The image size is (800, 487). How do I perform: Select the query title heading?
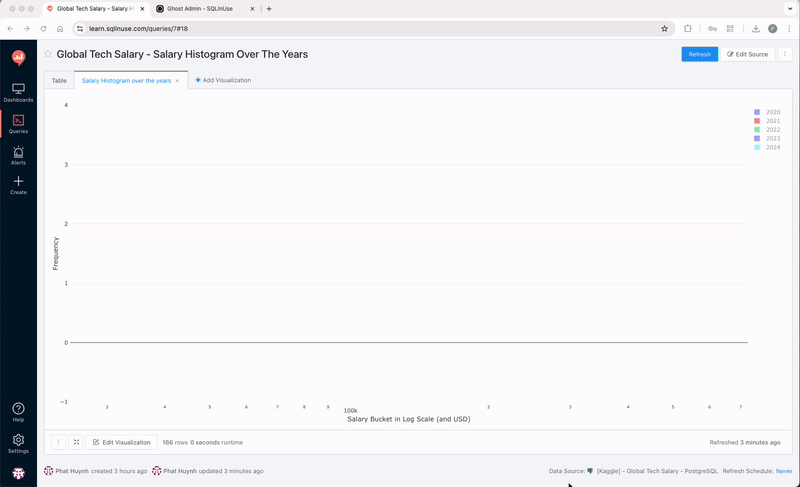[x=182, y=54]
